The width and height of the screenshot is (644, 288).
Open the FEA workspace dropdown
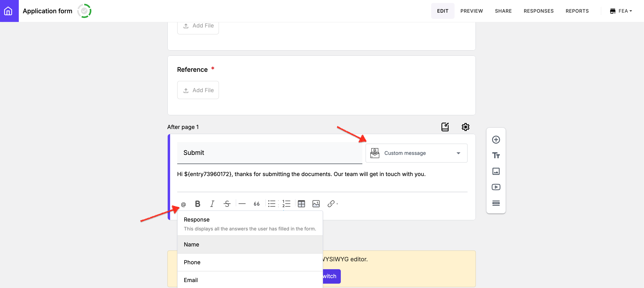point(621,11)
